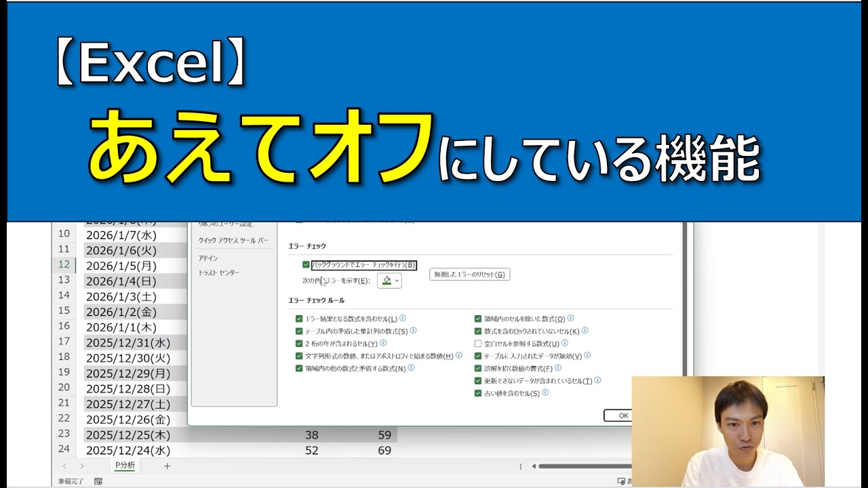This screenshot has width=868, height=488.
Task: Uncheck 領域内の他の数式と矛盾する数式
Action: 299,368
